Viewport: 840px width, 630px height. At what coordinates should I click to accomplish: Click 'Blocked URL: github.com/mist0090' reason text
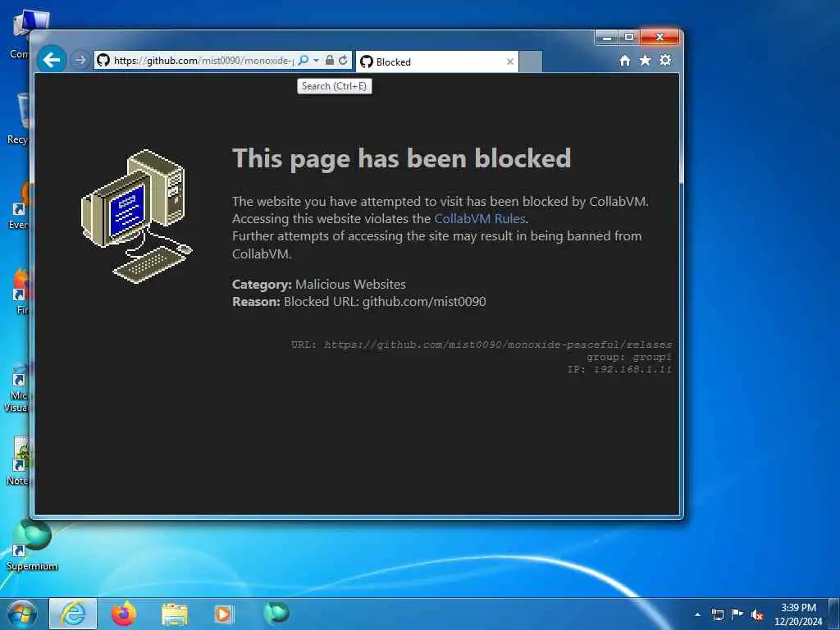pos(385,302)
